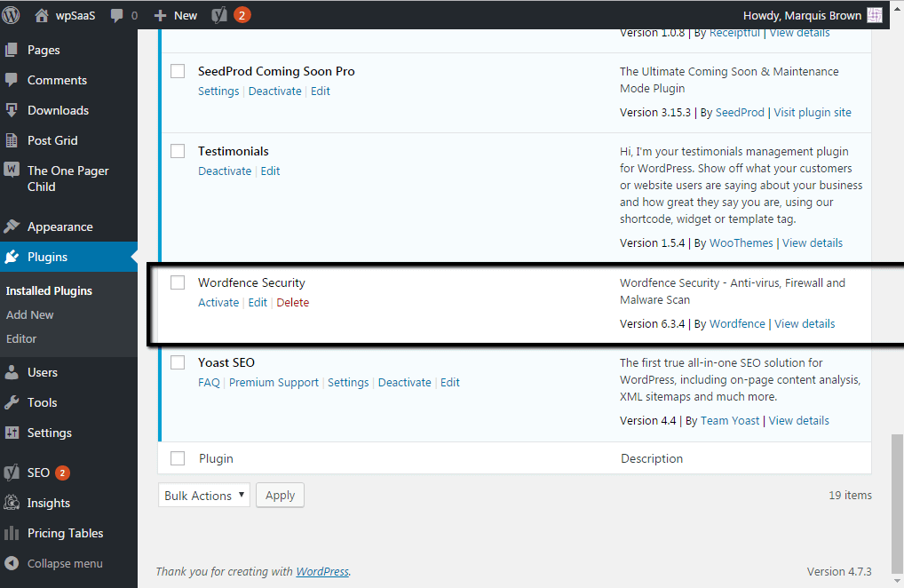The image size is (904, 588).
Task: Click the SEO Yoast sidebar icon
Action: coord(12,473)
